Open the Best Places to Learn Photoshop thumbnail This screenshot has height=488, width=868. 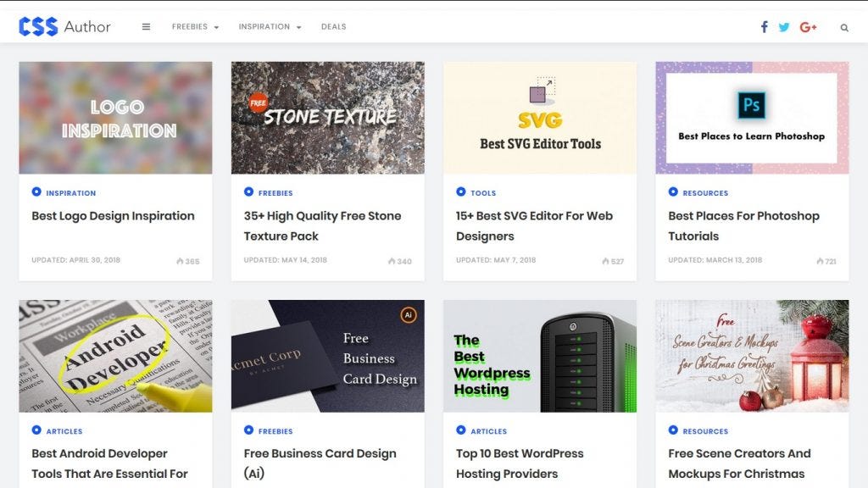click(x=752, y=118)
